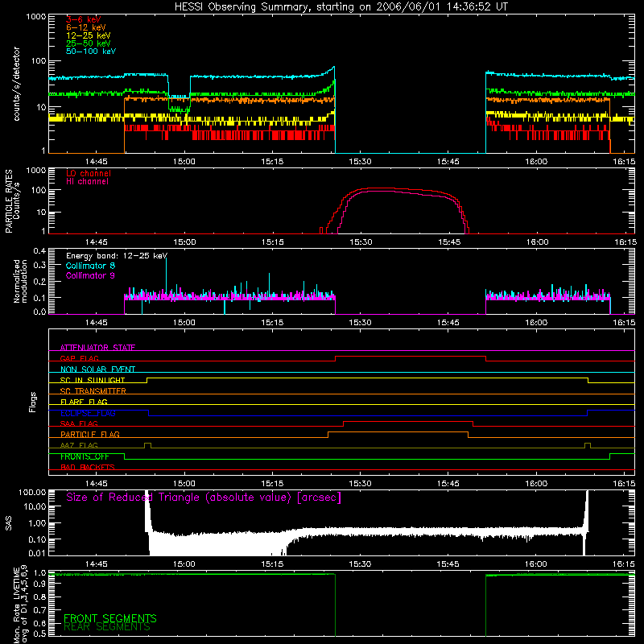Click the LO channel legend label
644x644 pixels.
pos(89,174)
